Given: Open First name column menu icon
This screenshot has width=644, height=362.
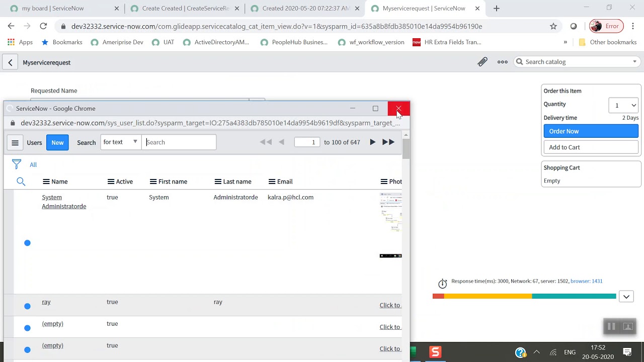Looking at the screenshot, I should 153,182.
